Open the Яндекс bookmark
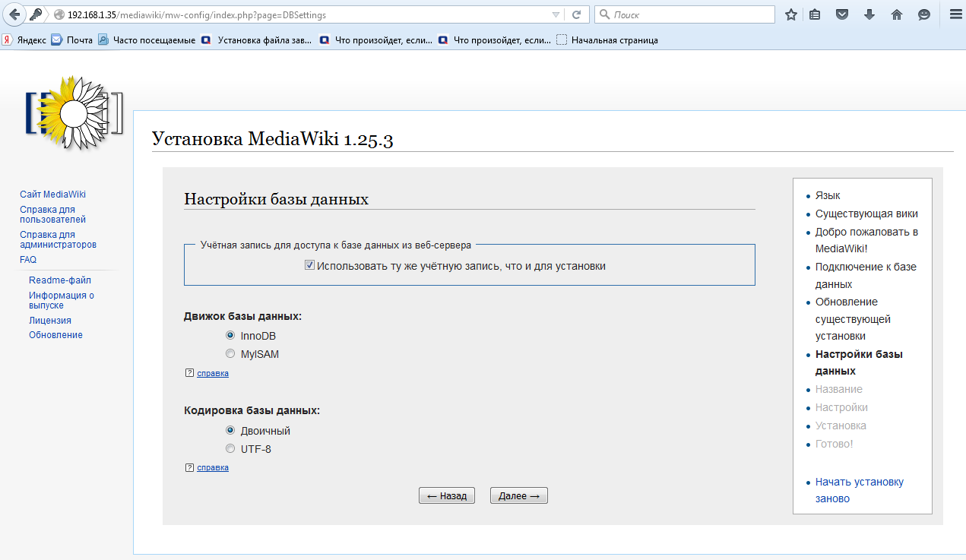Viewport: 966px width, 560px height. pos(24,40)
